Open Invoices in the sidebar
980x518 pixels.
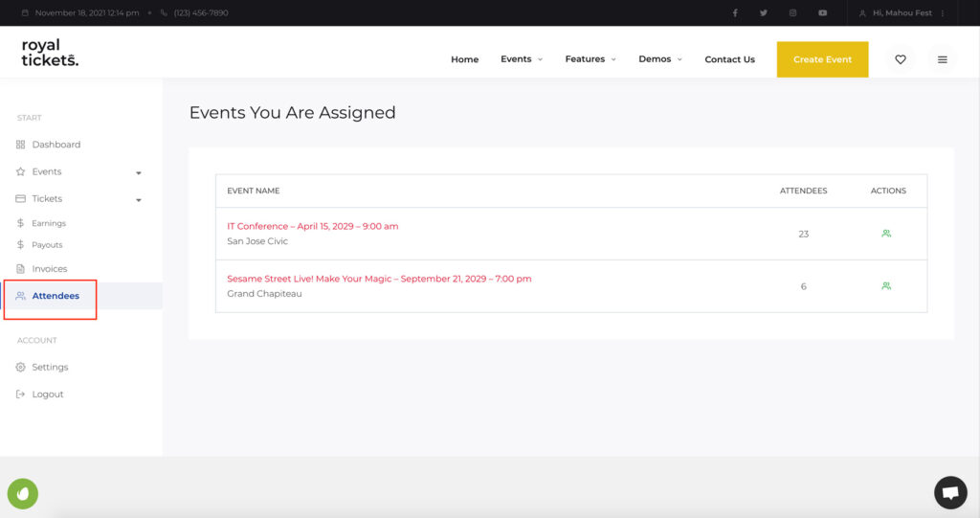coord(50,269)
